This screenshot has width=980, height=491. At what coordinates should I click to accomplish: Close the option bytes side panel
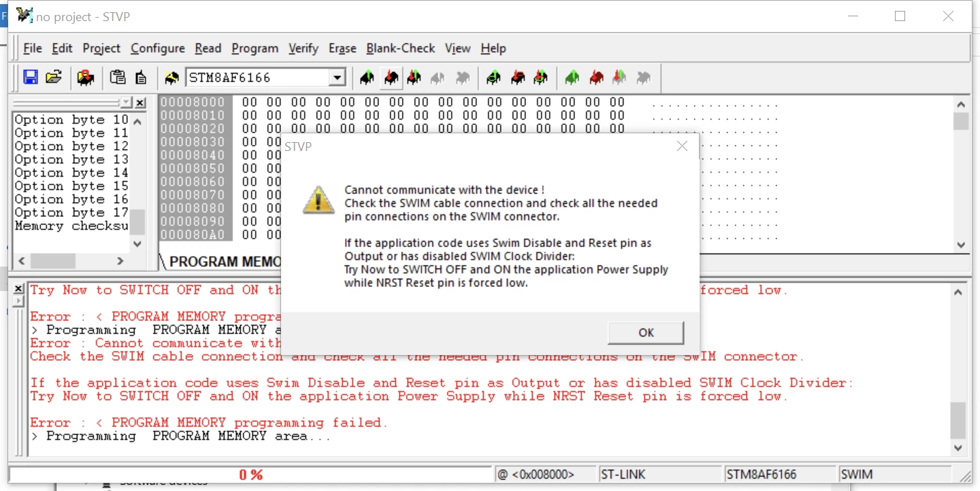(x=140, y=103)
